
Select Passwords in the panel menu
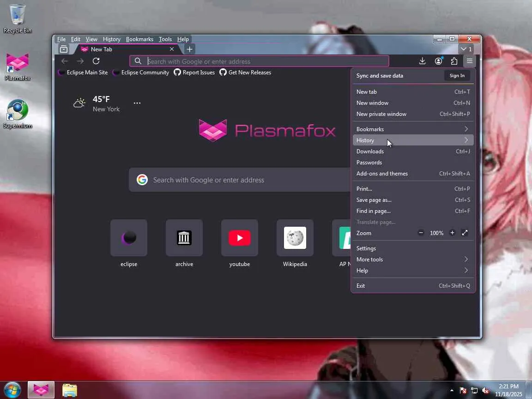tap(413, 163)
